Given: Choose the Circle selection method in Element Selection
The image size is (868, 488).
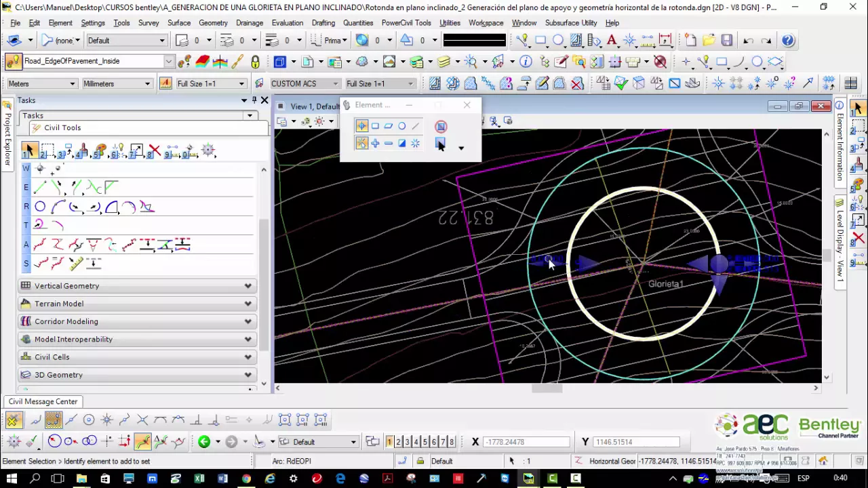Looking at the screenshot, I should (401, 126).
